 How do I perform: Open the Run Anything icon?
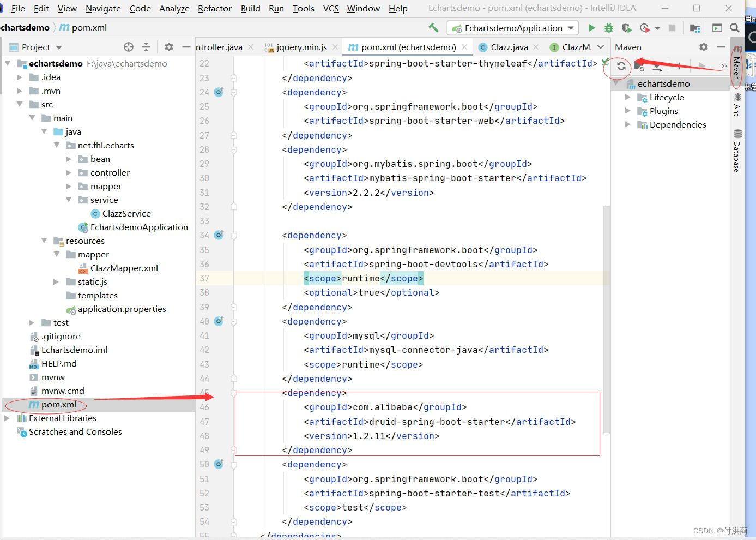tap(717, 28)
